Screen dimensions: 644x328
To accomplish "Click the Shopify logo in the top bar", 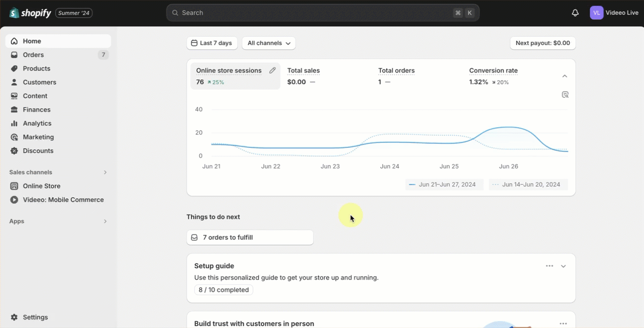I will 30,13.
